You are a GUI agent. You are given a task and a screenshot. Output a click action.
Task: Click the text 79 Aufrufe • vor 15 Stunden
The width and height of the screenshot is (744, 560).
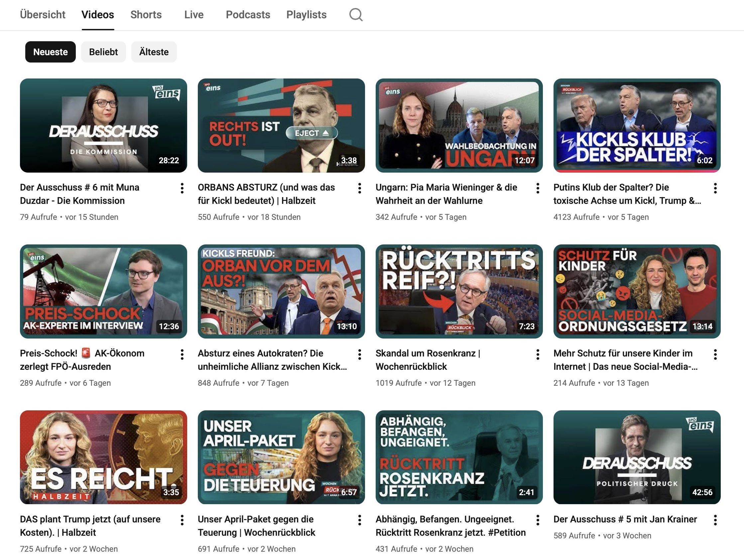(x=69, y=217)
